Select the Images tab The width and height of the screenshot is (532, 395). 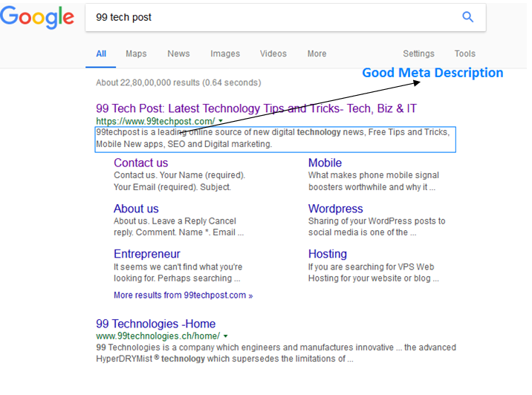click(x=225, y=53)
